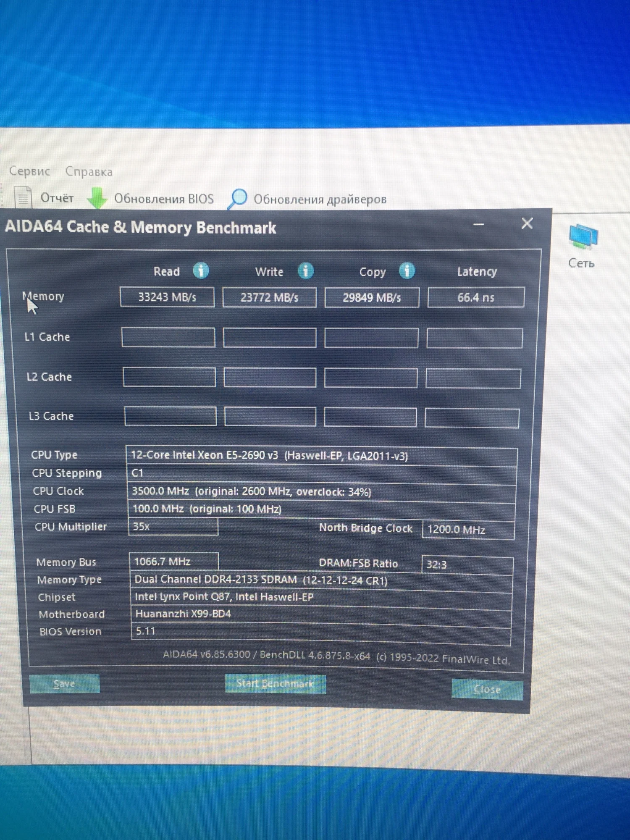Minimize the AIDA64 benchmark window
Screen dimensions: 630x840
(x=479, y=225)
